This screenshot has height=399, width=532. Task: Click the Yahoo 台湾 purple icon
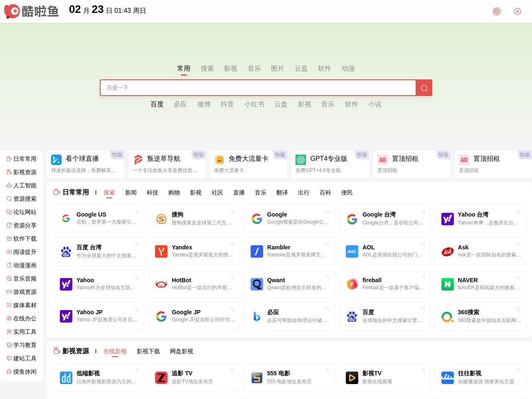(x=448, y=219)
